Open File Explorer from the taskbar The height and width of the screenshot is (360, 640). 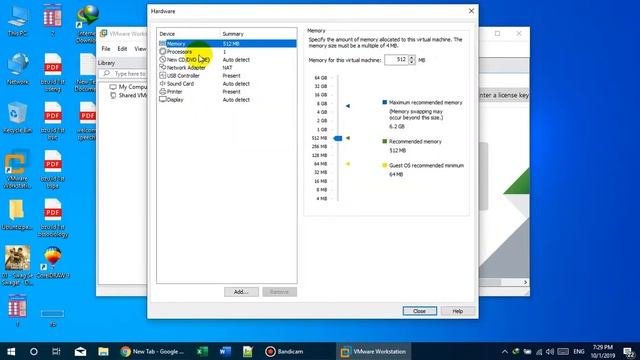103,351
